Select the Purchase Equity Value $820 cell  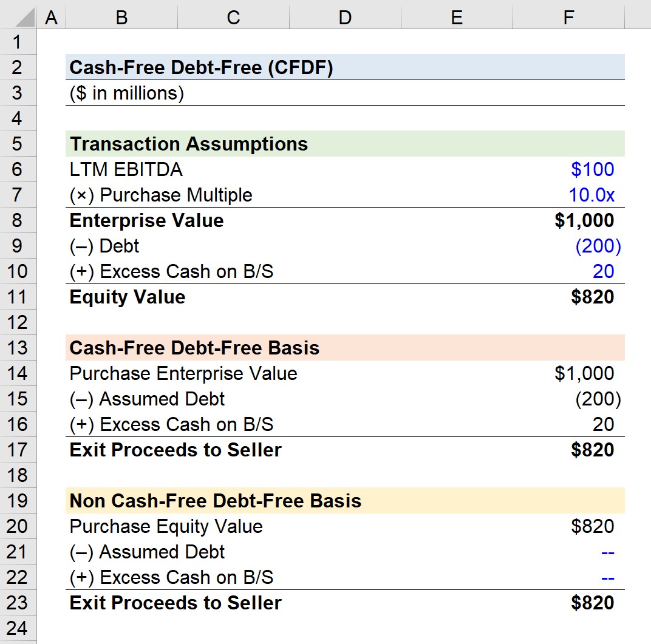[568, 527]
